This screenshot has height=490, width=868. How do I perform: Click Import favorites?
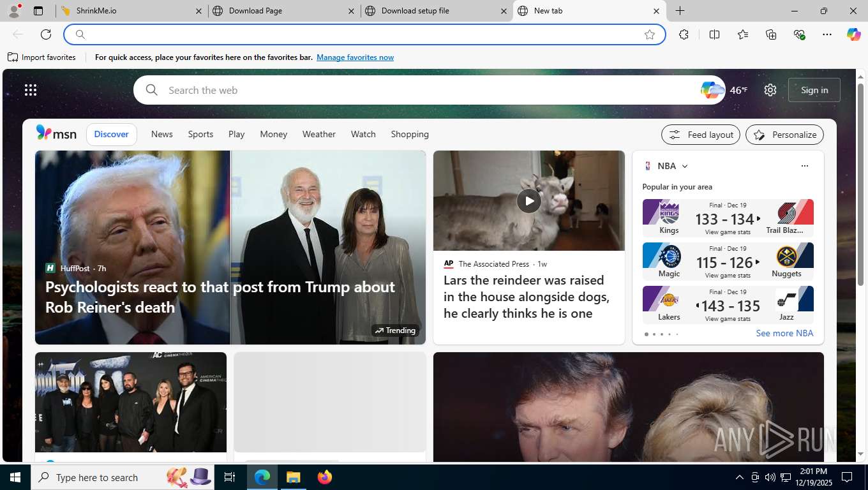click(x=41, y=57)
